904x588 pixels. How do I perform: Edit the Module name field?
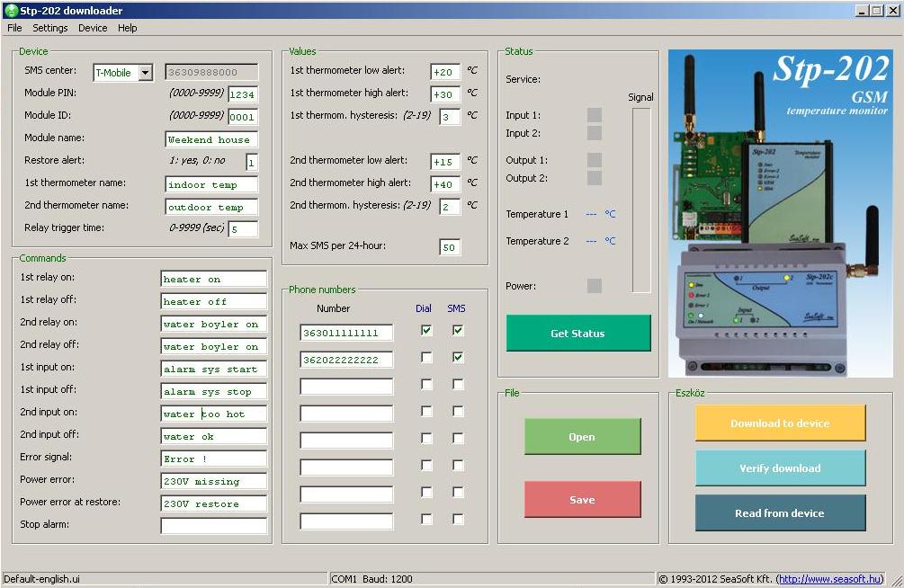click(211, 139)
